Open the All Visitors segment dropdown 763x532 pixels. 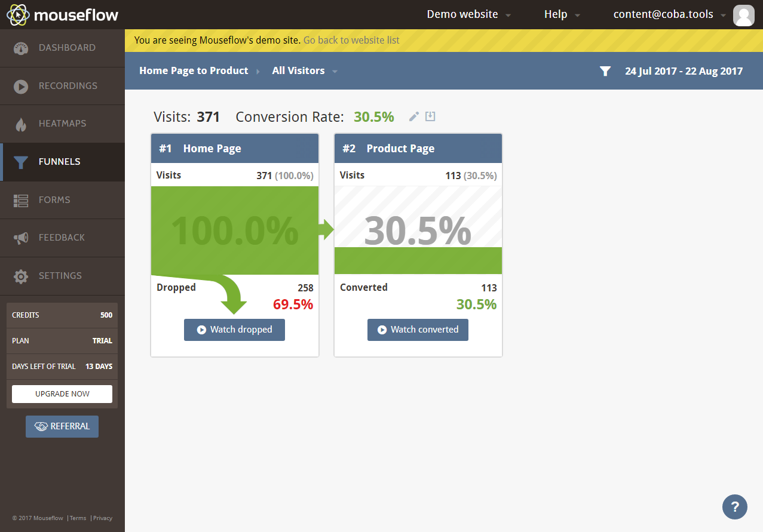click(x=304, y=71)
